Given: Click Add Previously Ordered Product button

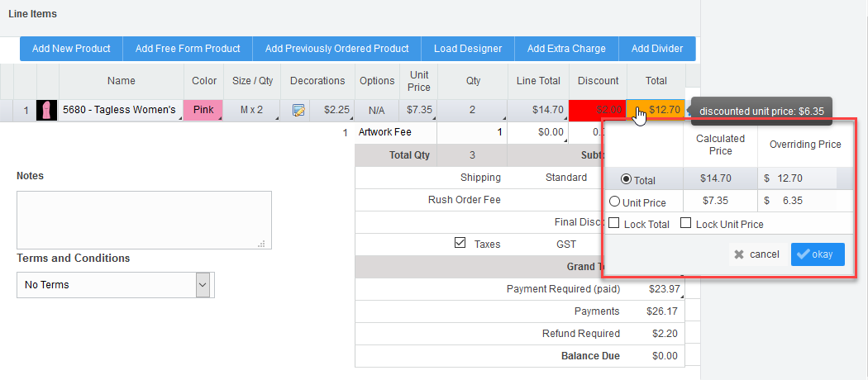Looking at the screenshot, I should [x=336, y=49].
